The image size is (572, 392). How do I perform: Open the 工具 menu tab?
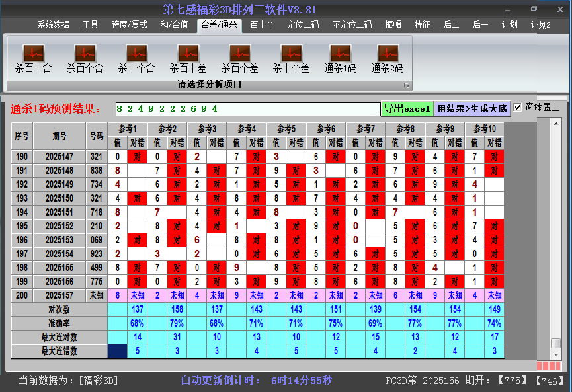click(90, 25)
